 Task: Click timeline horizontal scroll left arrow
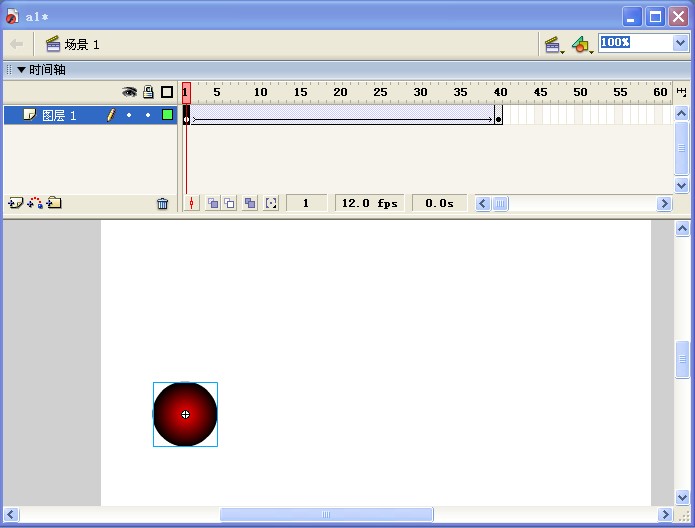tap(483, 203)
